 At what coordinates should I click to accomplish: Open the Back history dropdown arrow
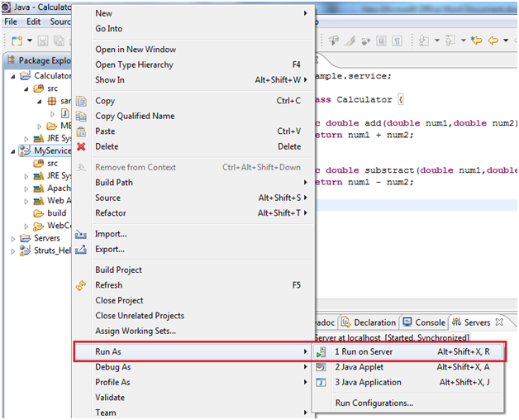click(506, 41)
